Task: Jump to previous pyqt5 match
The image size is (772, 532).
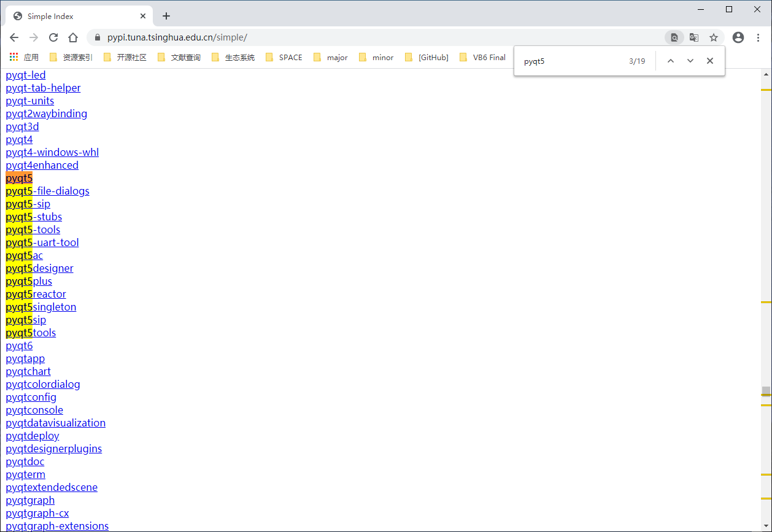Action: point(670,61)
